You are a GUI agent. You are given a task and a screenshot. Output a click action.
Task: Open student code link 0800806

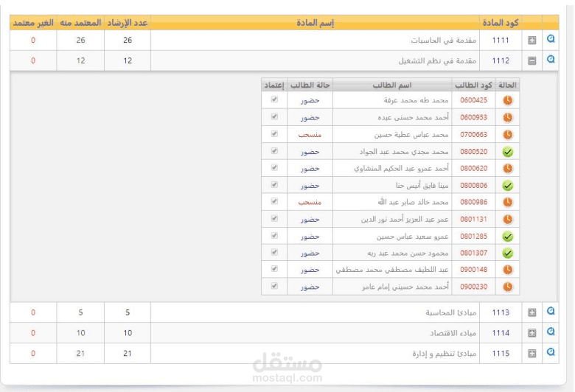pos(474,185)
